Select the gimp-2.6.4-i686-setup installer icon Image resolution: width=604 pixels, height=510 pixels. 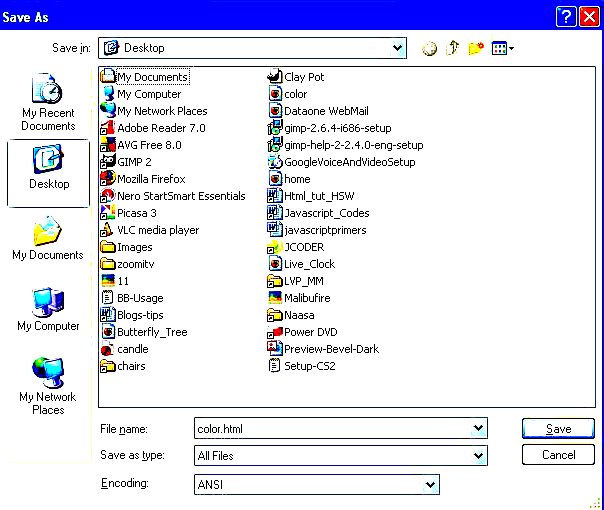[275, 128]
